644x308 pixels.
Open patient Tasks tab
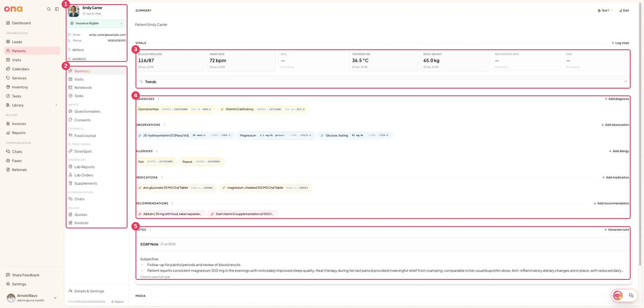coord(97,96)
